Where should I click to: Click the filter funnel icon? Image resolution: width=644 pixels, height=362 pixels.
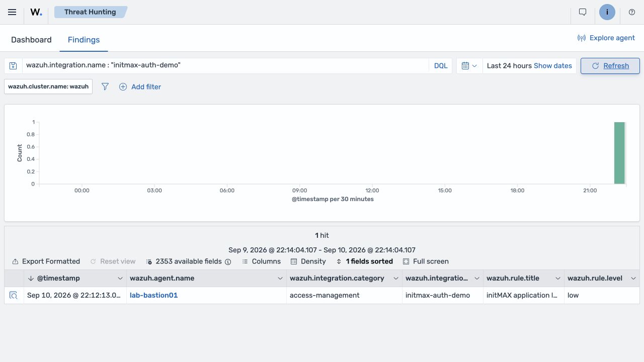tap(105, 86)
